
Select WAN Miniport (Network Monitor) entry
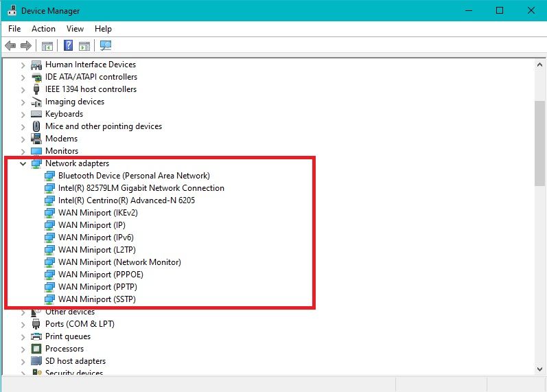click(119, 262)
